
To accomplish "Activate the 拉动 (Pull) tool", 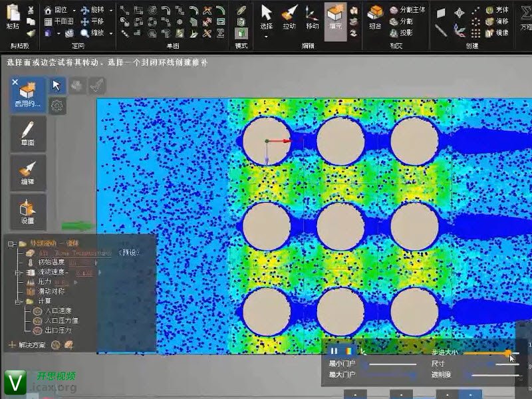I will [x=289, y=18].
